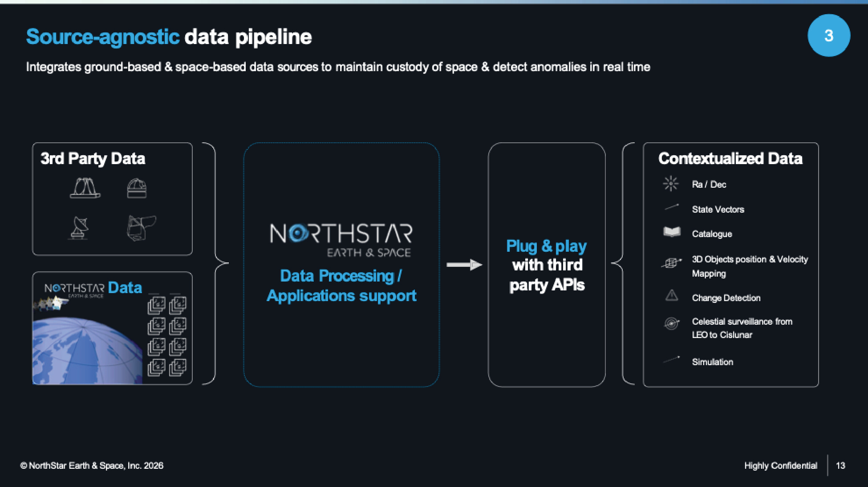868x487 pixels.
Task: Select the sensor camera icon beside the dish
Action: pos(142,228)
